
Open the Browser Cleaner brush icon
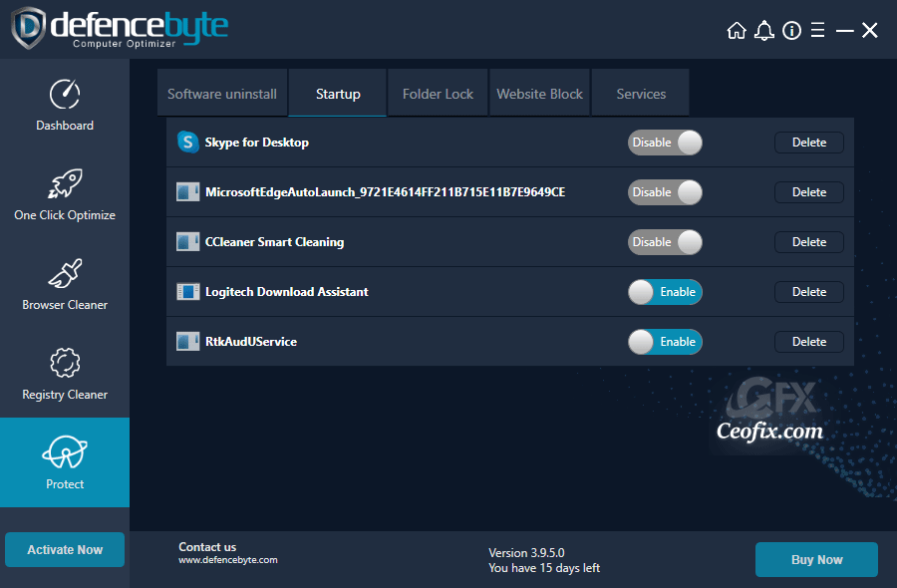pos(65,273)
